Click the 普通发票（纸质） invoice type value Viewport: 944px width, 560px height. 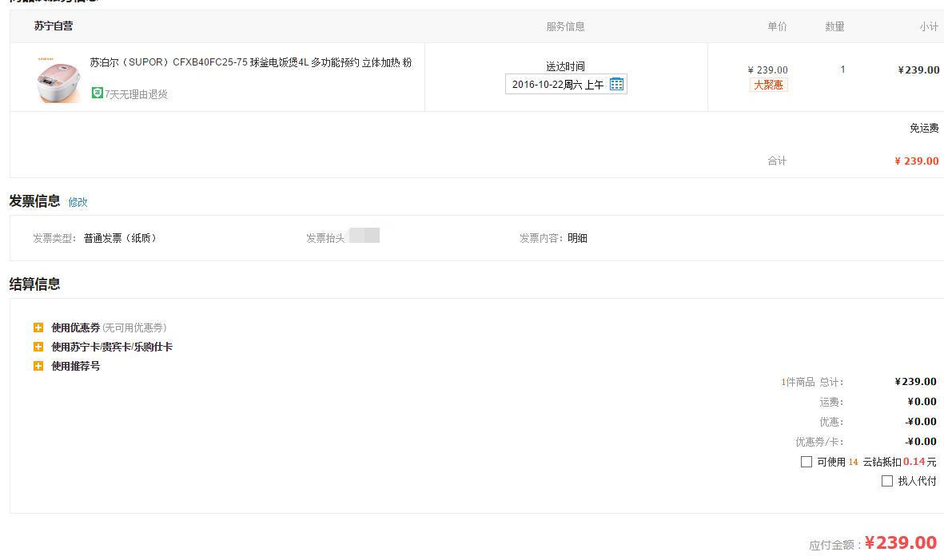[121, 238]
